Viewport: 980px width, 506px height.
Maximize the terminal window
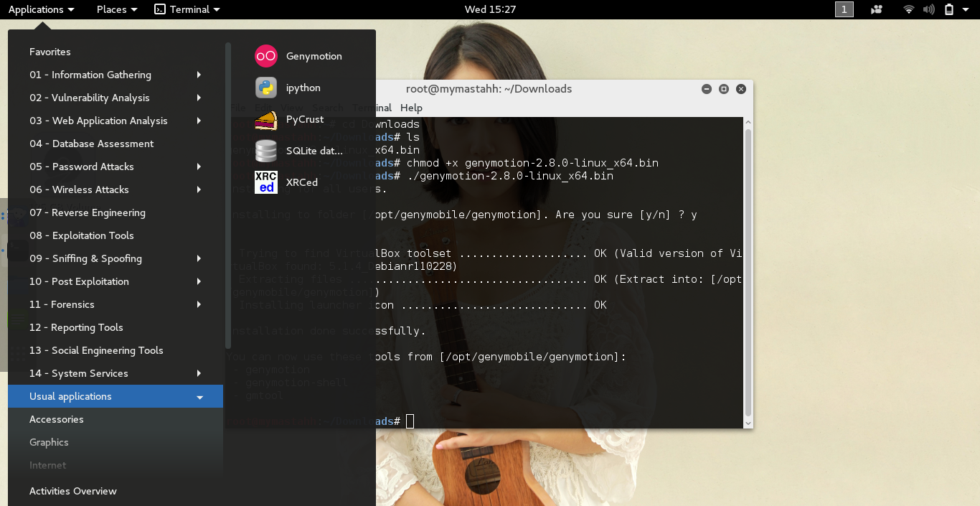(724, 89)
